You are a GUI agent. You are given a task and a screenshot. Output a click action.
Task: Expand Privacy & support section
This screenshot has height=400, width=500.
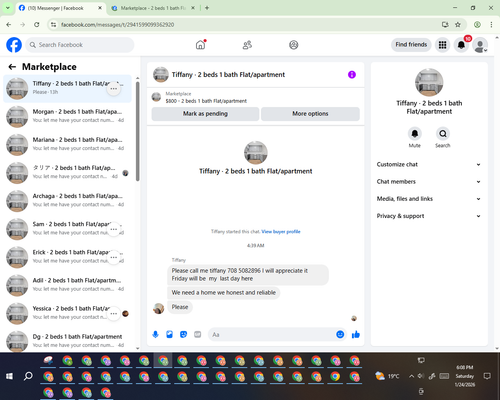(x=429, y=216)
